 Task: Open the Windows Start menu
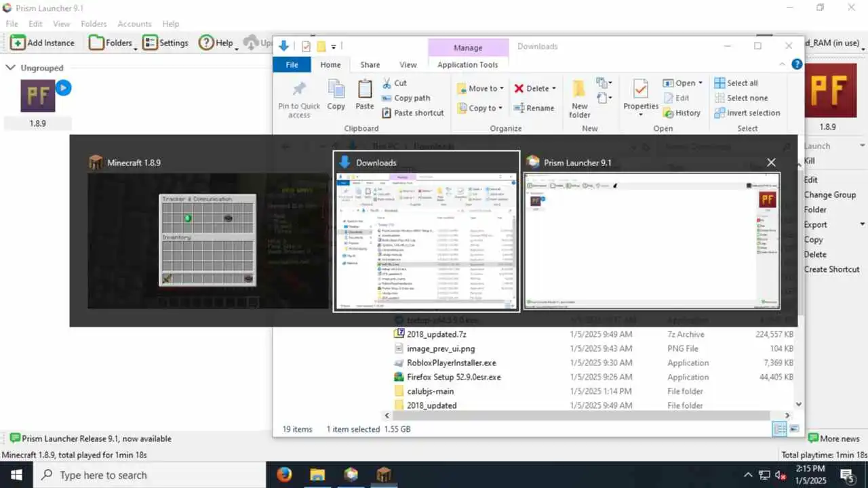coord(16,474)
